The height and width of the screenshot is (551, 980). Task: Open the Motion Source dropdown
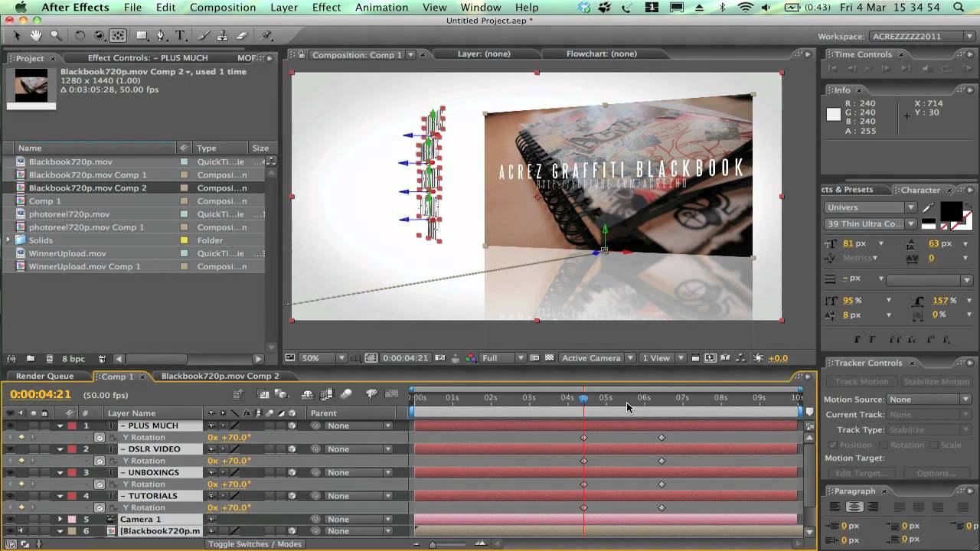928,399
